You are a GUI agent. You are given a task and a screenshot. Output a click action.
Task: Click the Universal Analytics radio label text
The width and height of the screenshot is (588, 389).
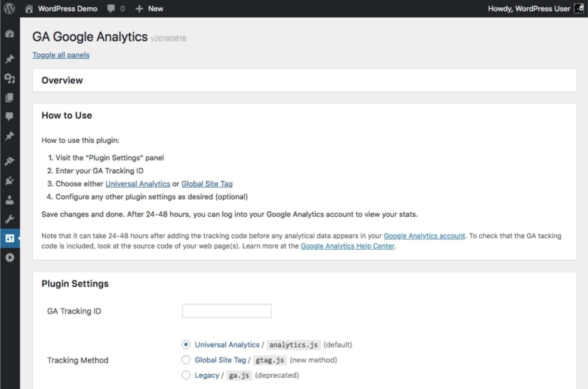tap(227, 345)
